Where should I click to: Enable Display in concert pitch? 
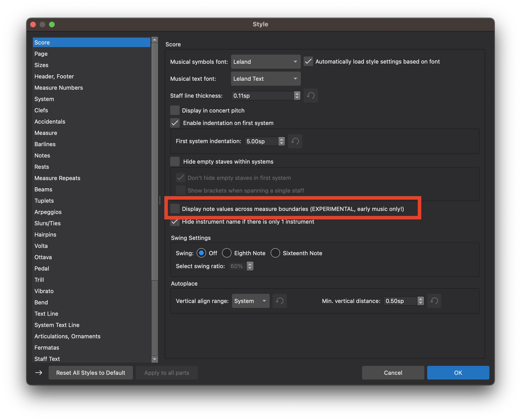(x=175, y=110)
